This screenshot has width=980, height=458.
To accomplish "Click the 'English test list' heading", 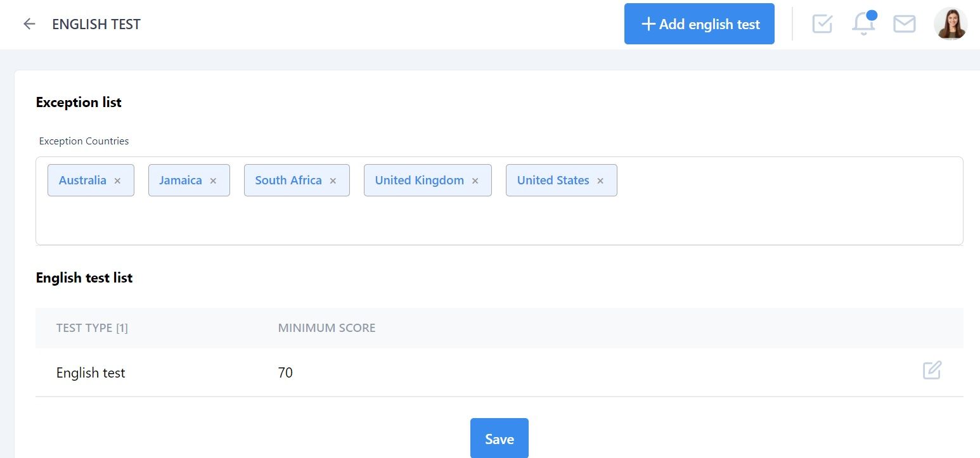I will (84, 277).
